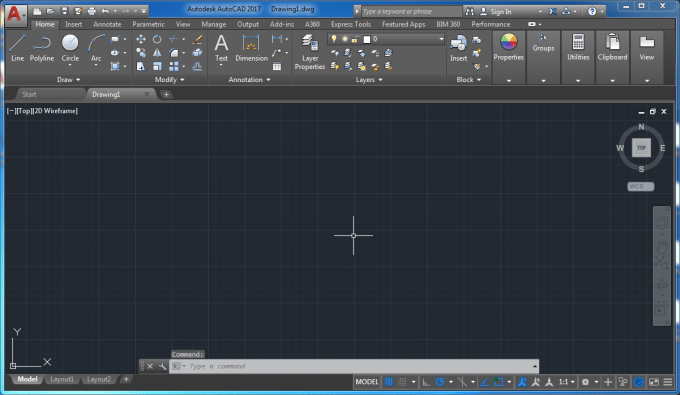
Task: Click the Save icon in quick access toolbar
Action: 64,11
